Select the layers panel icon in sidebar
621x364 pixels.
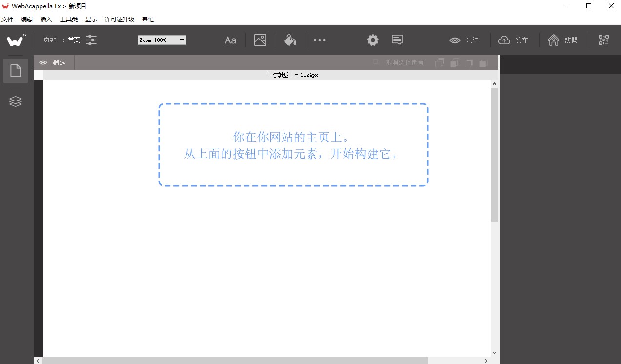[15, 101]
